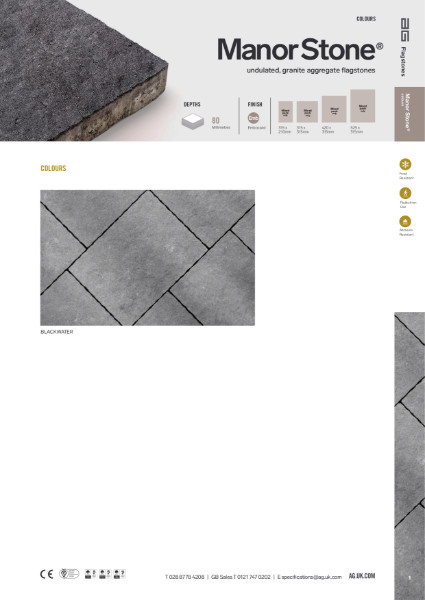Click the Frost Resistant snowflake icon
The image size is (425, 600).
pos(405,165)
